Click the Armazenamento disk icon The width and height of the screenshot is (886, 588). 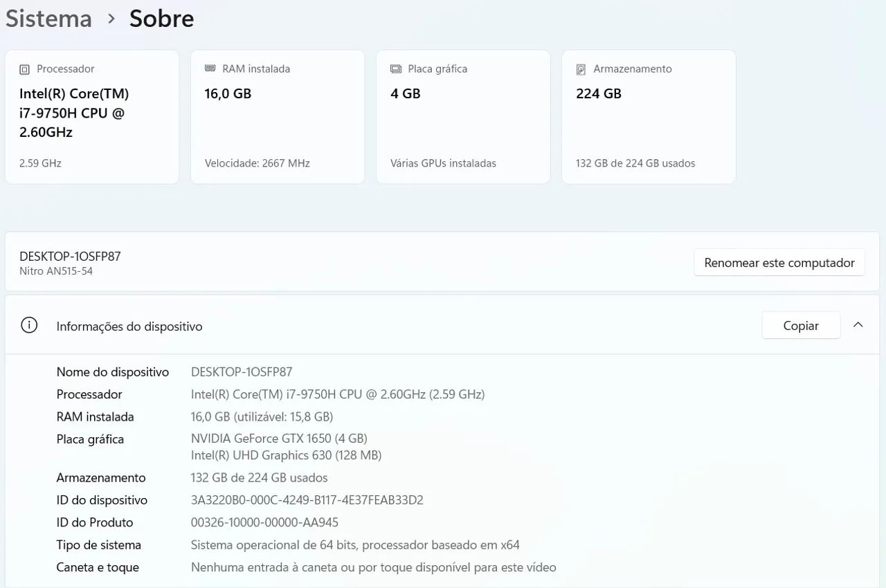(581, 69)
